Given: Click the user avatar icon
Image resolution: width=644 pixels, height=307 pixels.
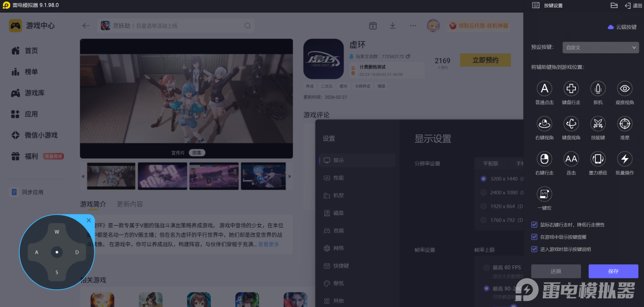Looking at the screenshot, I should [x=433, y=25].
